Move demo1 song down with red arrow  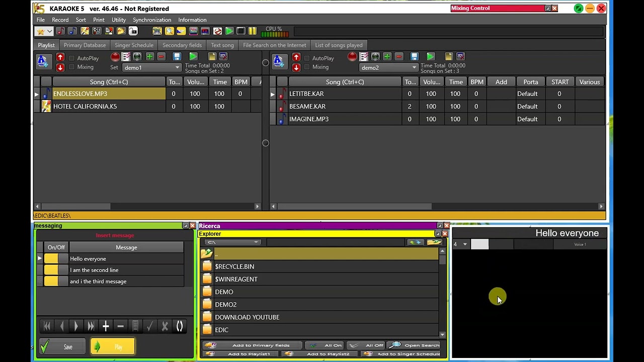[60, 67]
